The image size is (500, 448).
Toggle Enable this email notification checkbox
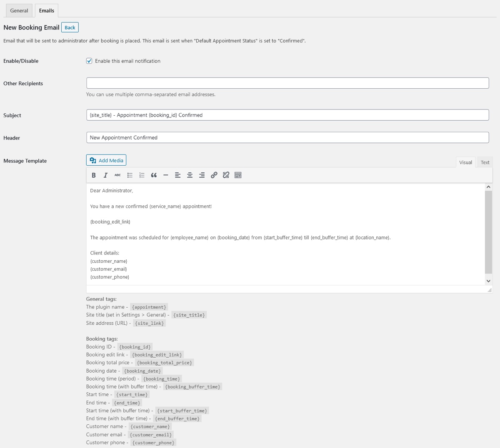[89, 61]
